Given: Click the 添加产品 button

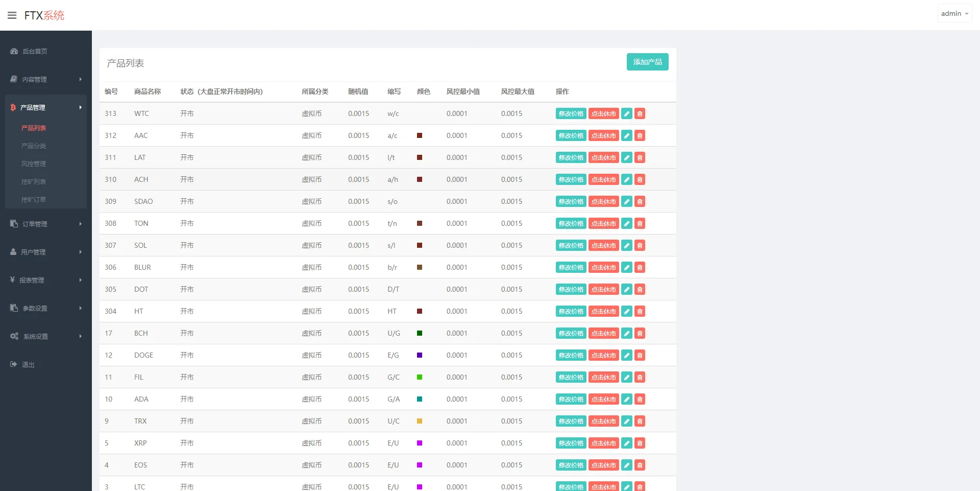Looking at the screenshot, I should tap(647, 62).
